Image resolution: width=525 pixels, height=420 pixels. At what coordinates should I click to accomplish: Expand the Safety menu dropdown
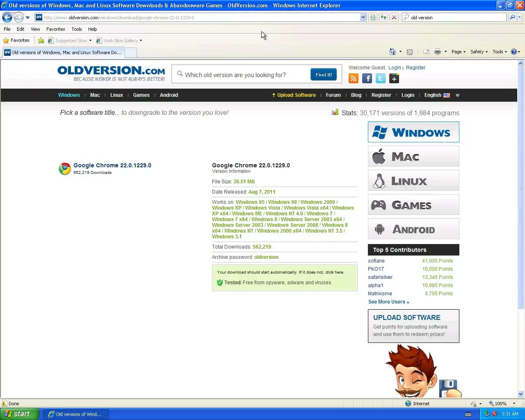click(x=479, y=52)
